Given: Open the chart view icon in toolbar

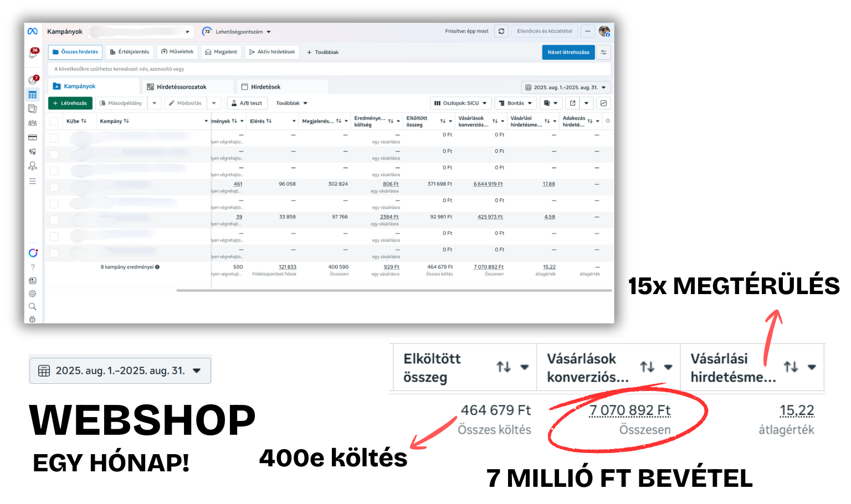Looking at the screenshot, I should [x=603, y=103].
